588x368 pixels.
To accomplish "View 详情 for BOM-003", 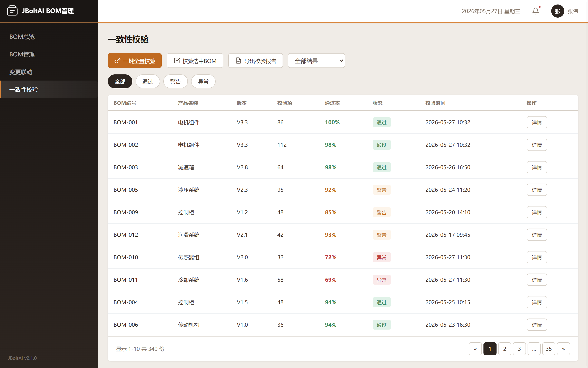I will (x=537, y=167).
